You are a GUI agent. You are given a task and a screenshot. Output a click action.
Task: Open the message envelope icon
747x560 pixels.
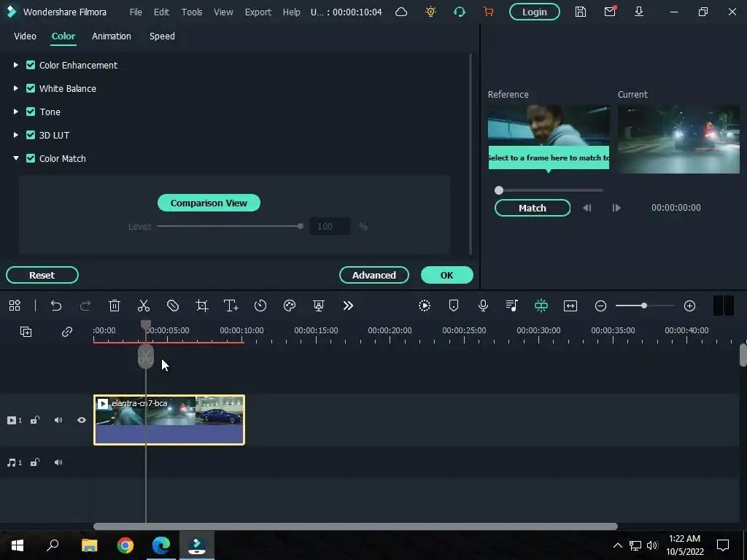(x=610, y=12)
